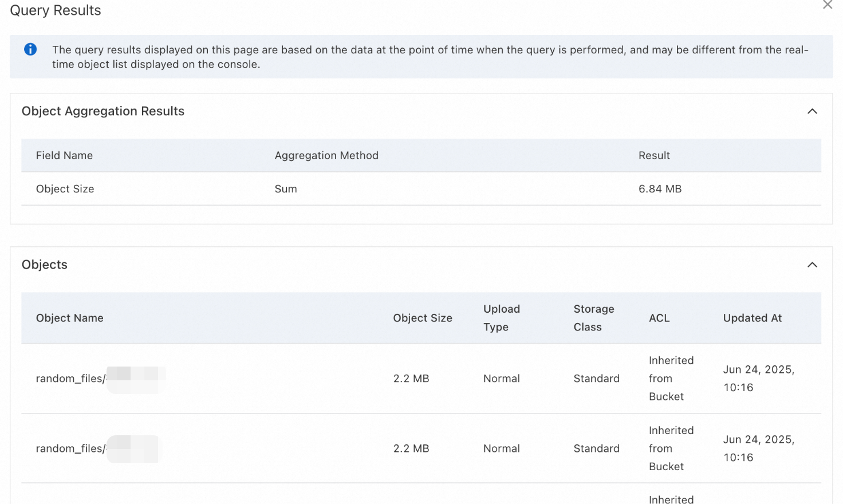Select the Field Name column header

[x=64, y=155]
